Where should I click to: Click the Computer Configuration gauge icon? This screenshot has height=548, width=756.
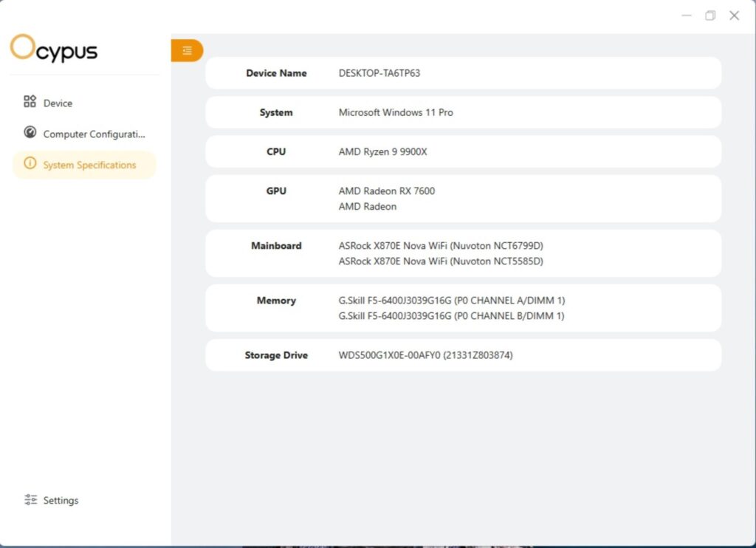point(30,132)
